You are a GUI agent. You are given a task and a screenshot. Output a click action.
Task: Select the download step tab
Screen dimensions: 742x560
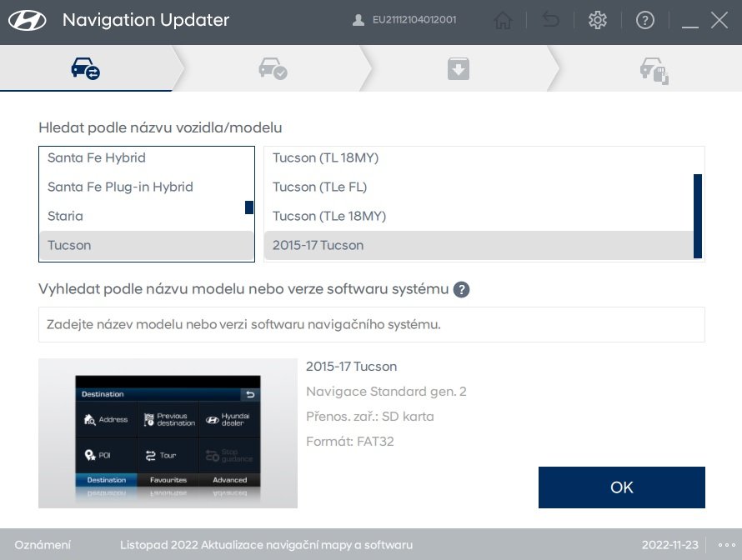458,68
